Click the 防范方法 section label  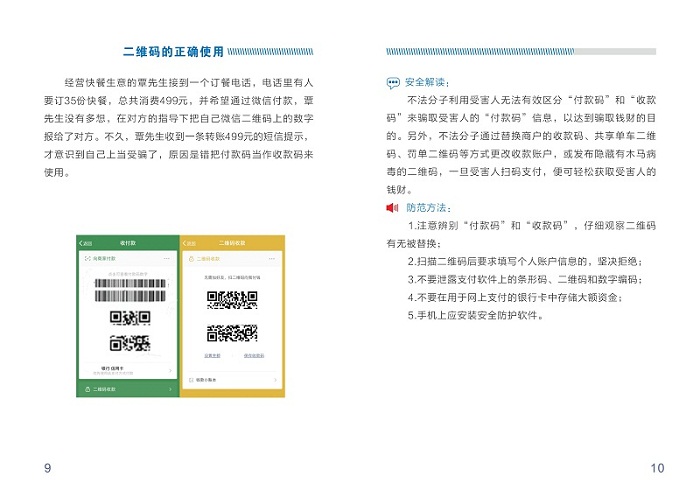(429, 208)
